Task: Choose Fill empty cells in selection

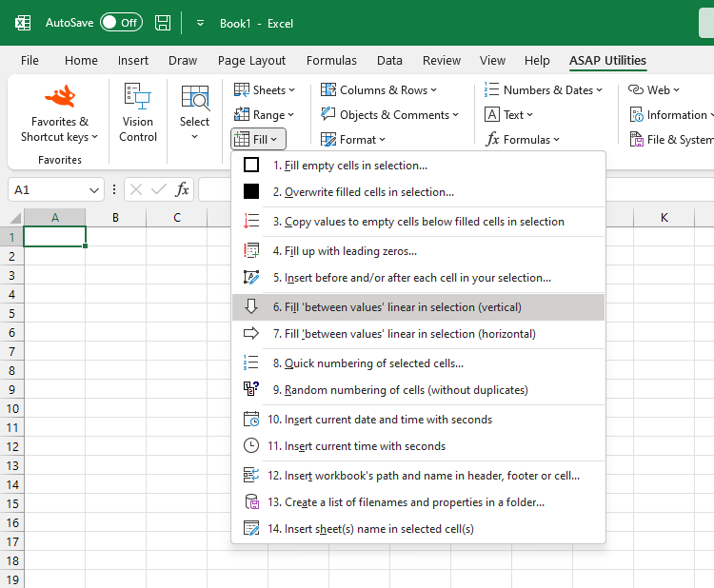Action: coord(418,166)
